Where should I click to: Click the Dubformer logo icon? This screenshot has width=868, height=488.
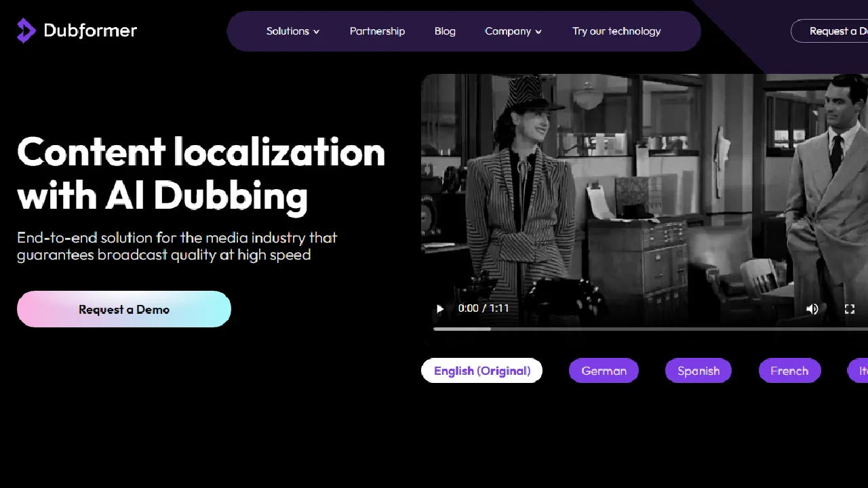(x=26, y=30)
